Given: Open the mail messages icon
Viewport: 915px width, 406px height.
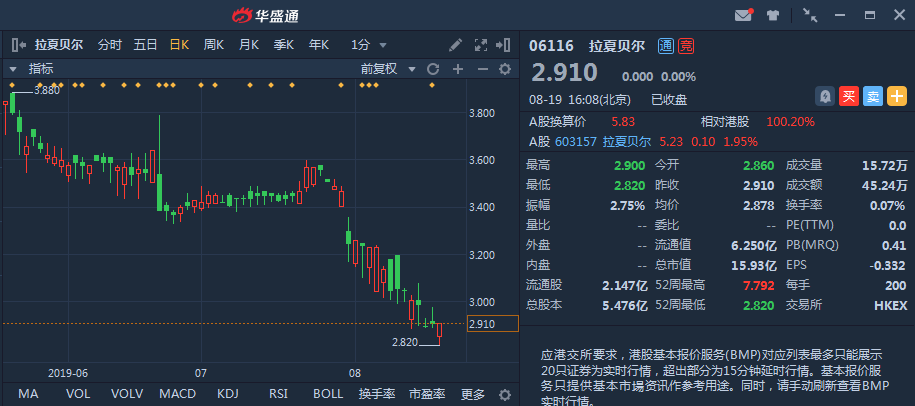Looking at the screenshot, I should [743, 15].
